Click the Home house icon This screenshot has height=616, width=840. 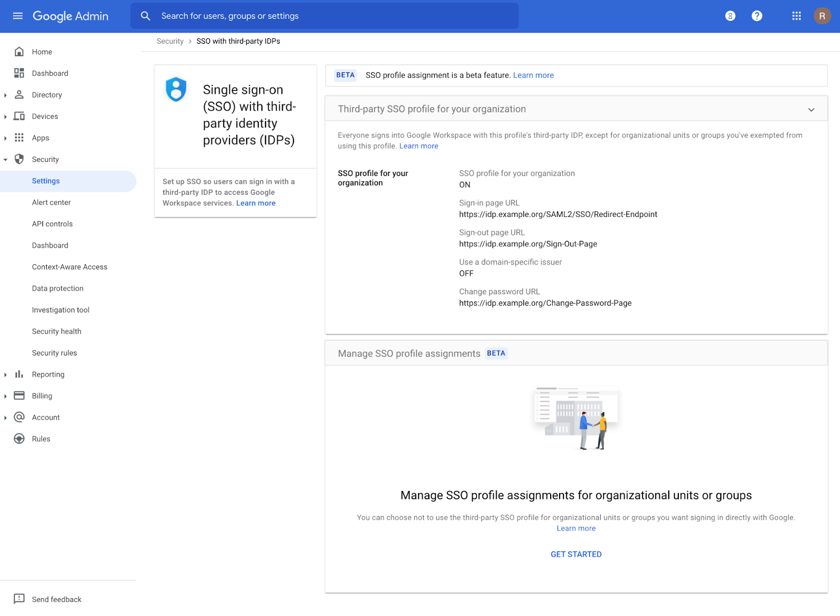click(19, 51)
